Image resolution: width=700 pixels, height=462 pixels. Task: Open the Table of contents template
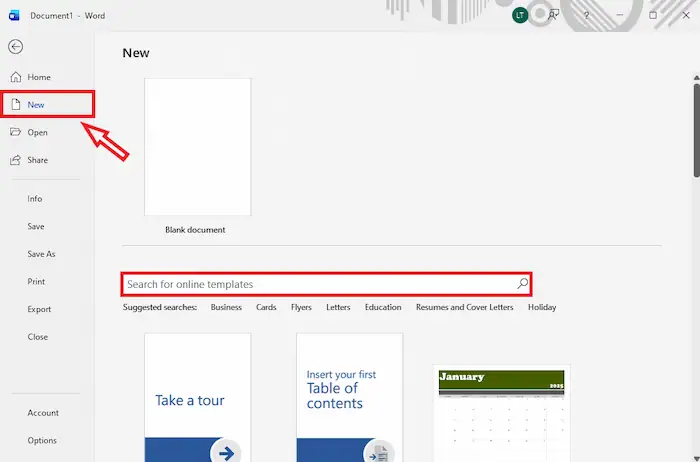coord(350,398)
